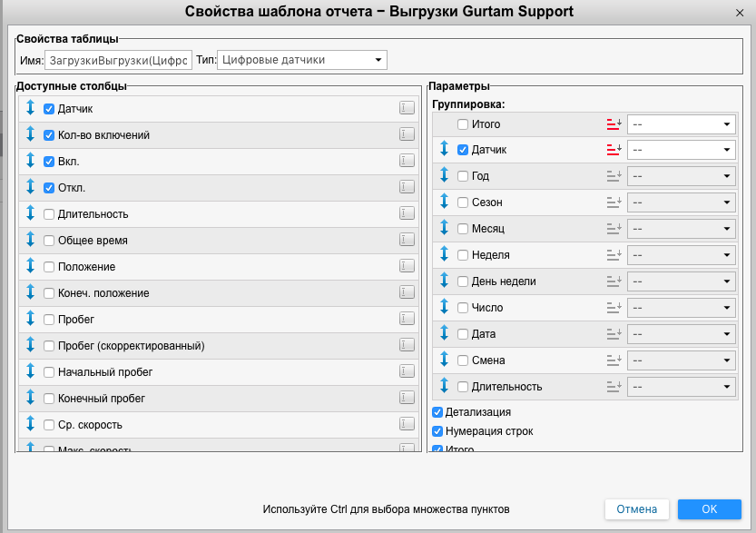Click the reorder arrows icon next to Положение
The image size is (756, 533).
30,267
